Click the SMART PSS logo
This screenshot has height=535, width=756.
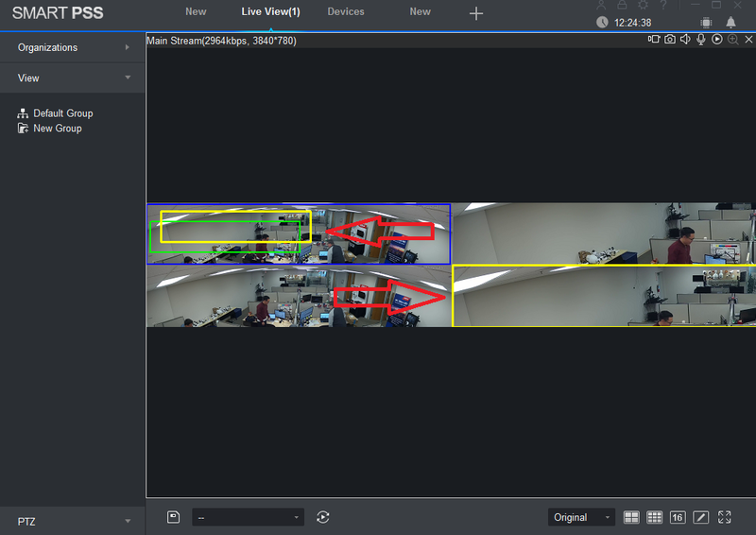(58, 13)
